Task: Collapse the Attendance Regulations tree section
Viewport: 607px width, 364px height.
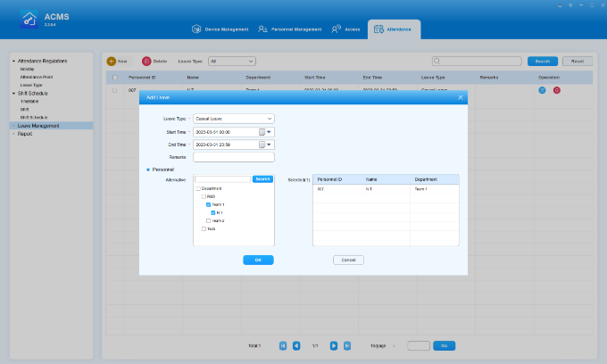Action: [x=13, y=61]
